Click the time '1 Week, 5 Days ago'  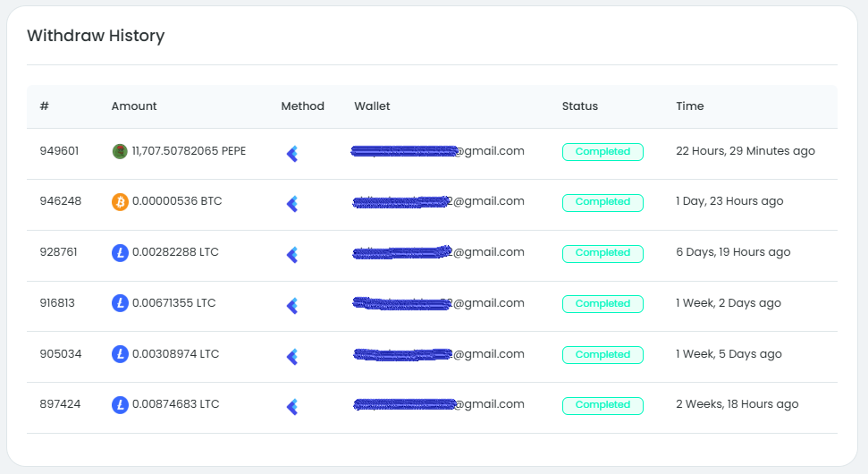pos(729,354)
